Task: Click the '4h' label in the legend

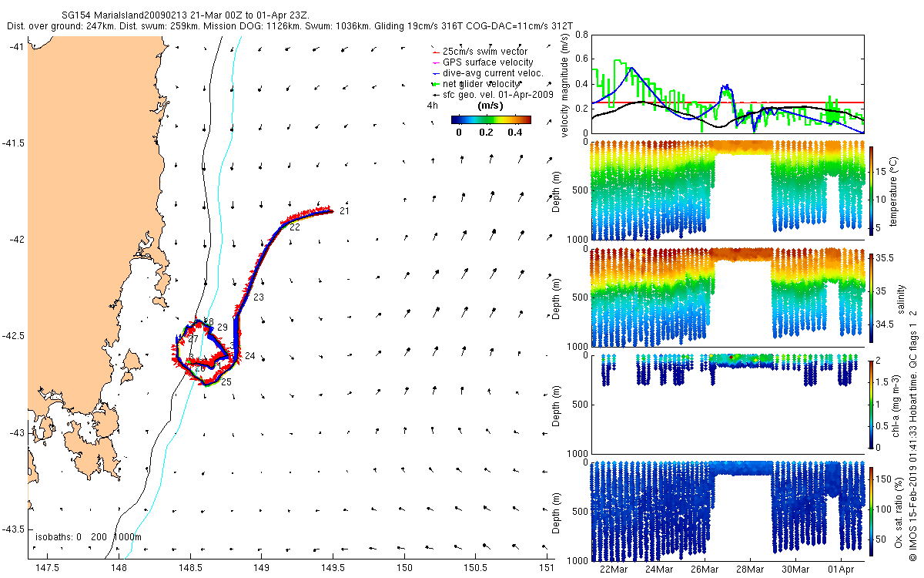Action: (x=432, y=106)
